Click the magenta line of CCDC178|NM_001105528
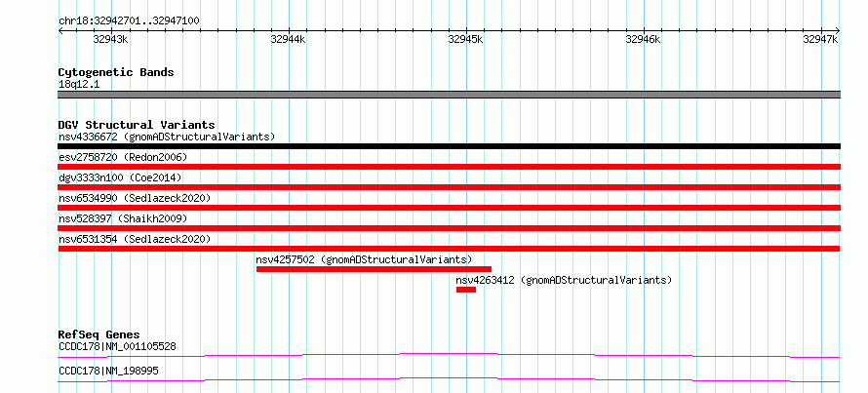 pyautogui.click(x=449, y=355)
